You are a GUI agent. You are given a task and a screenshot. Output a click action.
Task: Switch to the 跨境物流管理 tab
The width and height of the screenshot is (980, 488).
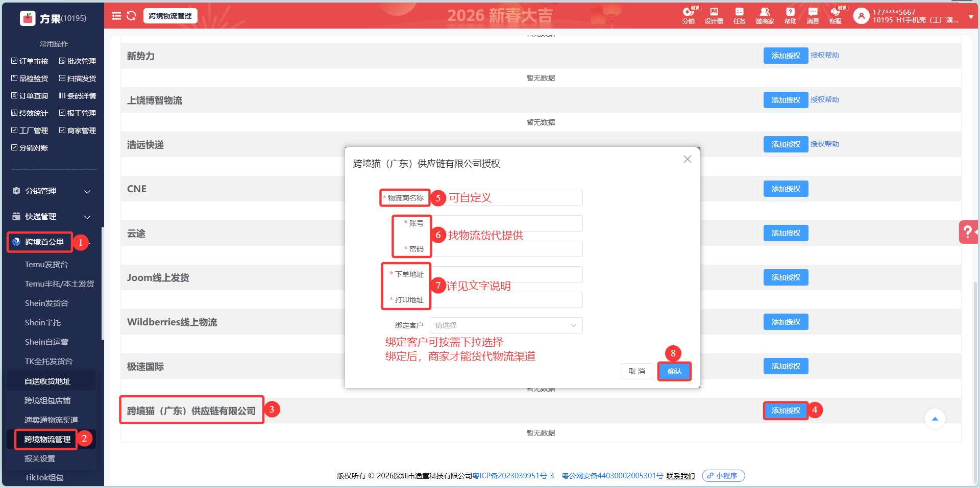pyautogui.click(x=170, y=16)
